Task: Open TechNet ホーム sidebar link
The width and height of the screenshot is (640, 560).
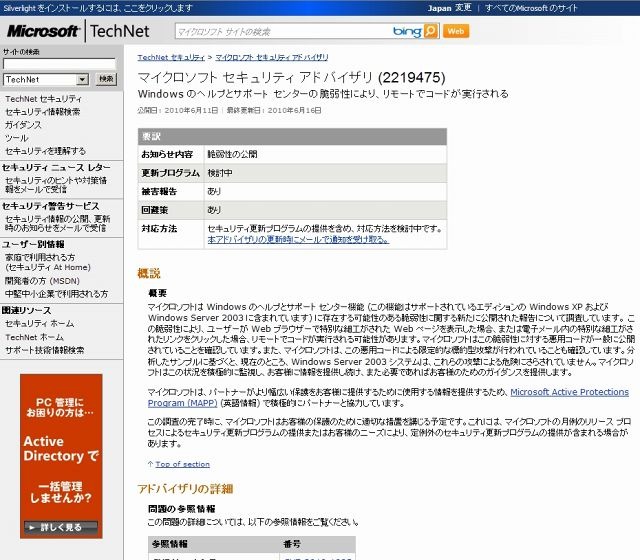Action: (34, 337)
